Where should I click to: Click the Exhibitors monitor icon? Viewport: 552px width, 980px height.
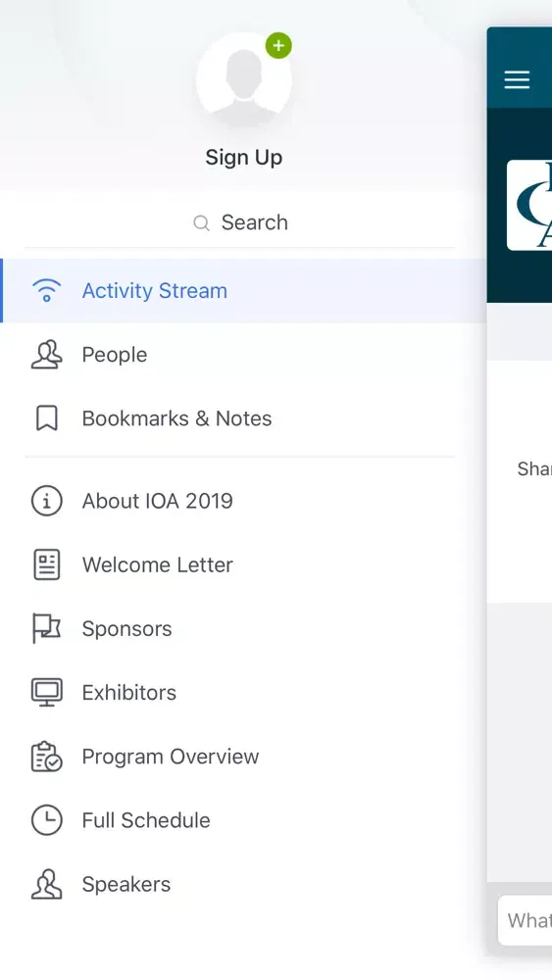coord(47,693)
